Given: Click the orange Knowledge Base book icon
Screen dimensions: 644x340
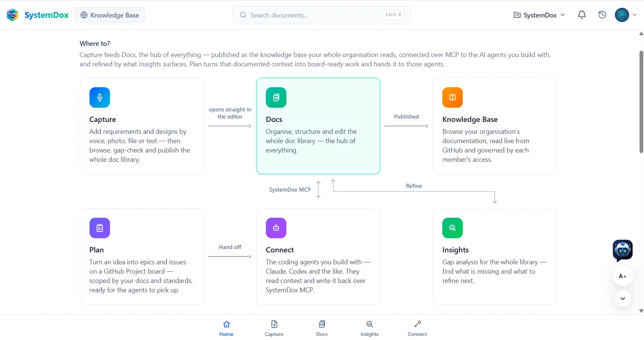Looking at the screenshot, I should [452, 97].
